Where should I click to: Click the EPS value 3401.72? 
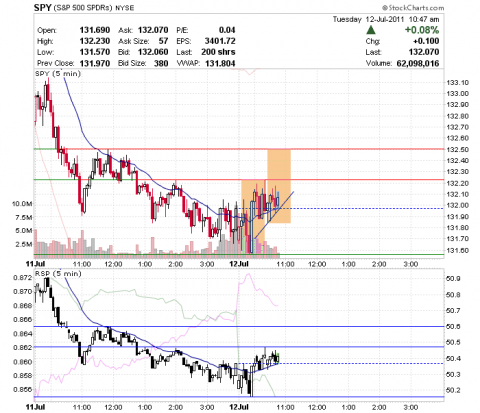tap(220, 41)
